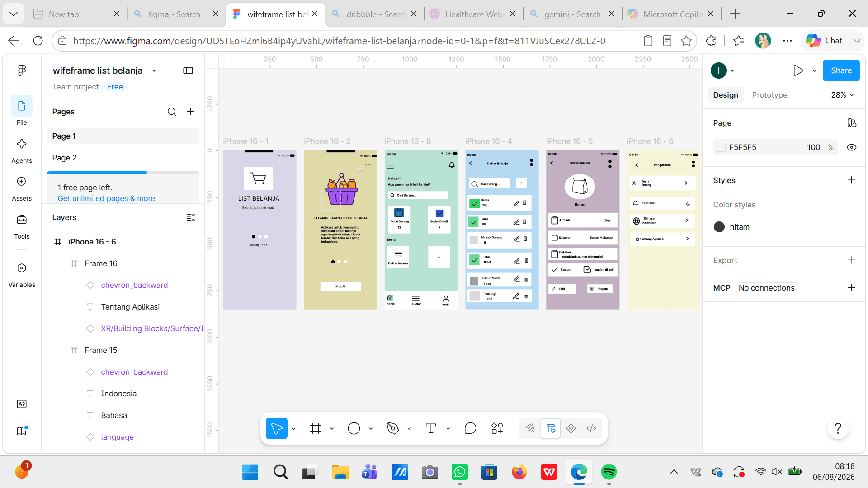Viewport: 868px width, 488px height.
Task: Switch to dribbble Search browser tab
Action: 375,14
